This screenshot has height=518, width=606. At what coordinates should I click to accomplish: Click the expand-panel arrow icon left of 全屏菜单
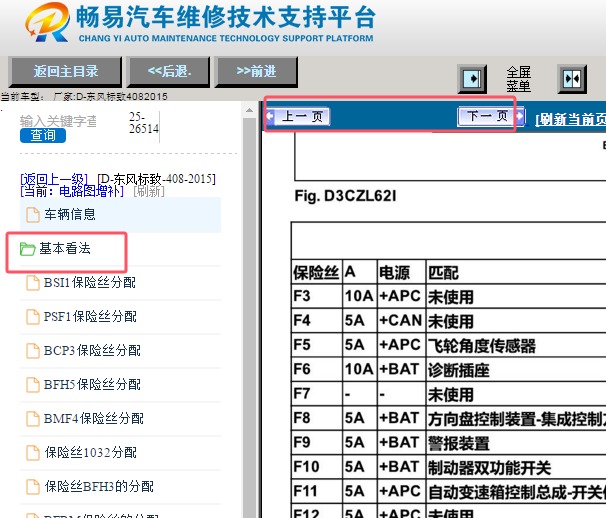[x=472, y=79]
